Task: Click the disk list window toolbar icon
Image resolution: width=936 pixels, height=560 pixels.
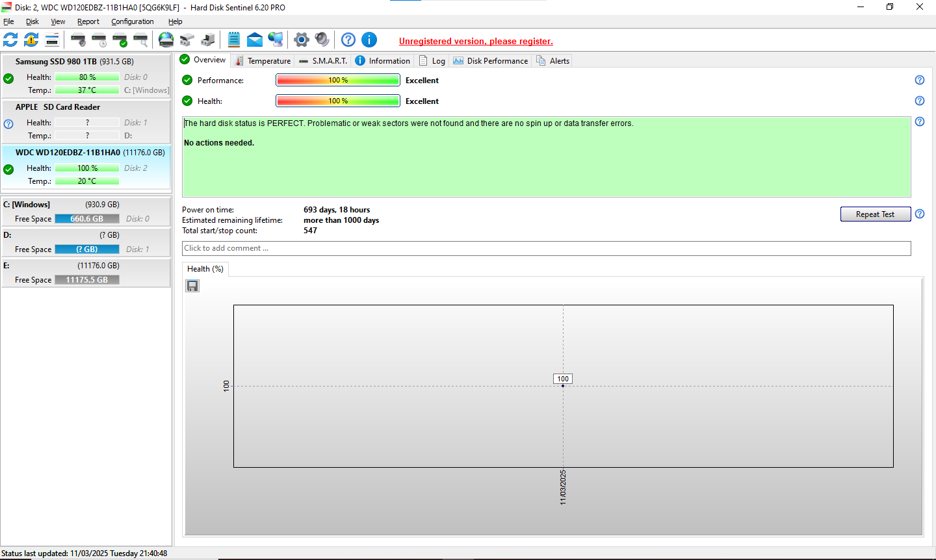Action: tap(52, 40)
